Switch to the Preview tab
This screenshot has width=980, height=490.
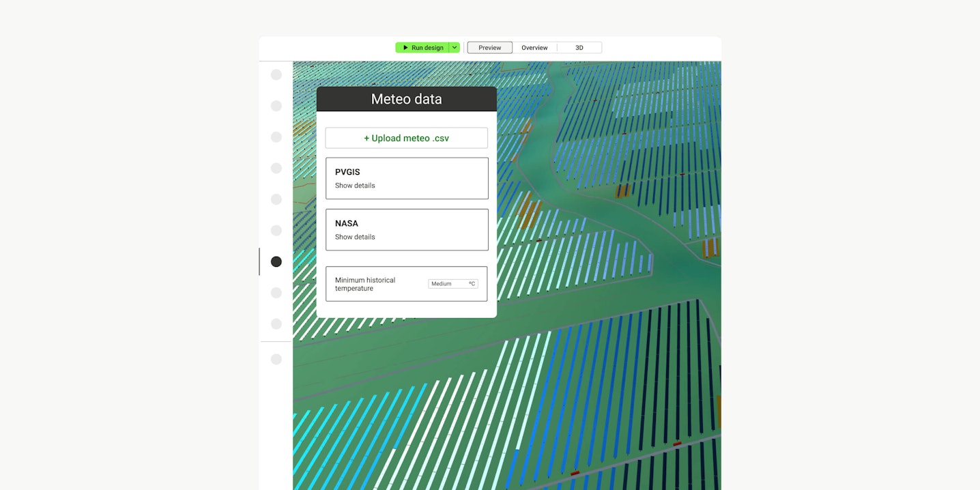click(489, 48)
